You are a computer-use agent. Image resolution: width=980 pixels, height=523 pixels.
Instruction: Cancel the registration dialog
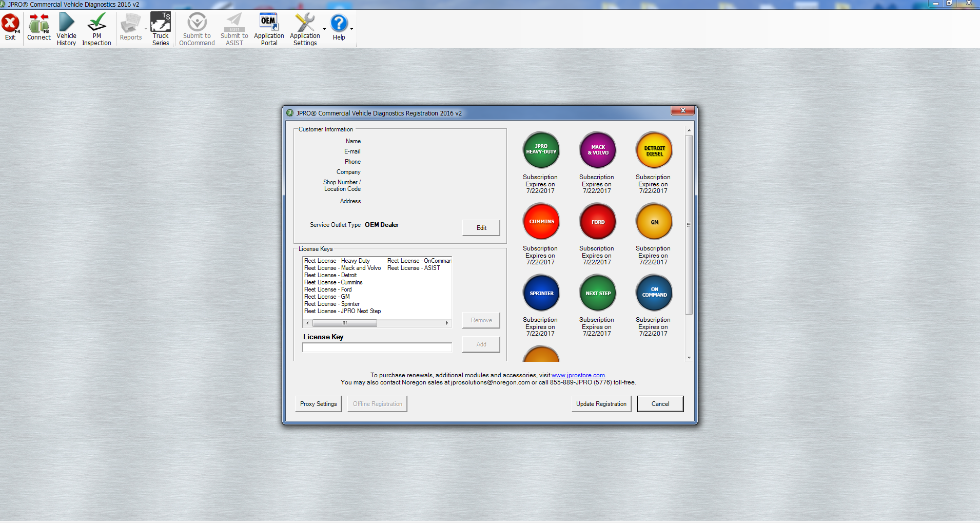coord(660,404)
